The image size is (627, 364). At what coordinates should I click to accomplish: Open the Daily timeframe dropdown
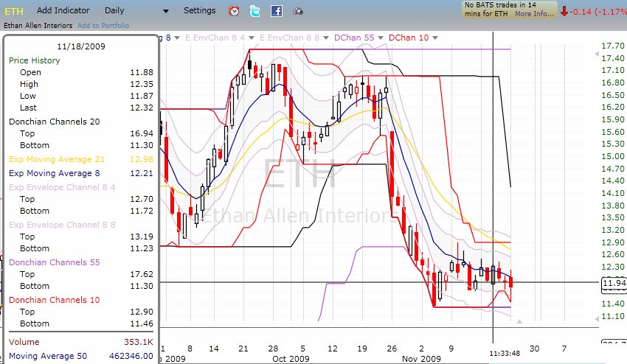pos(136,11)
